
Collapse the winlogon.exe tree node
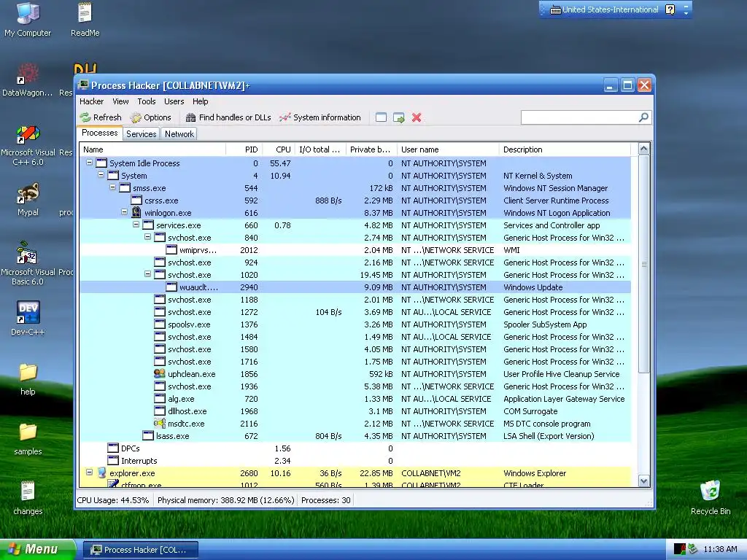click(124, 212)
